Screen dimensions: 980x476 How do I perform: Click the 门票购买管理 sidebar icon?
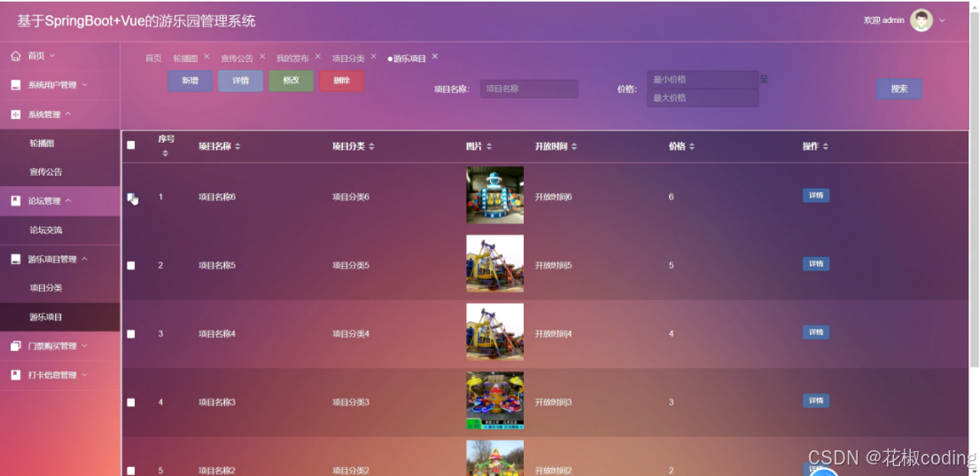(x=16, y=346)
